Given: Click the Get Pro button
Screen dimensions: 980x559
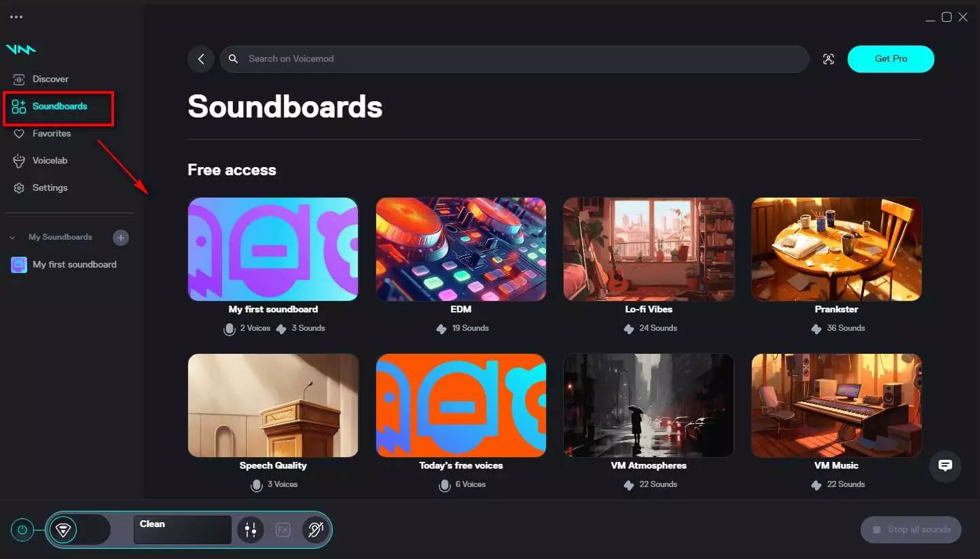Looking at the screenshot, I should [891, 59].
